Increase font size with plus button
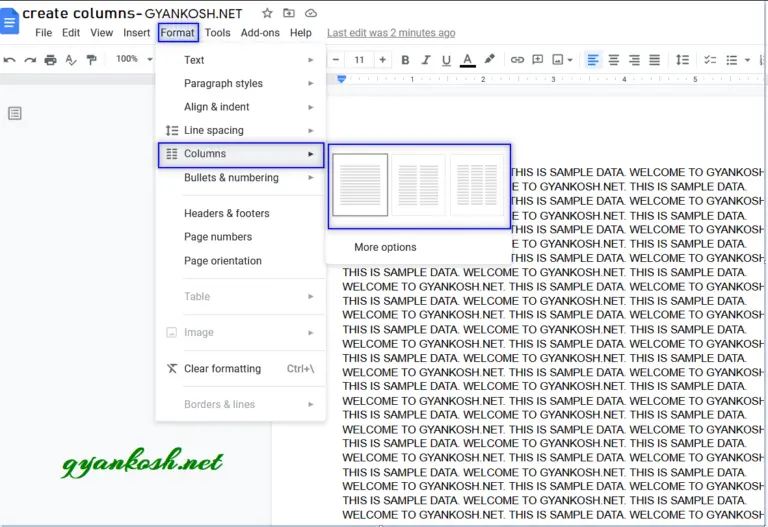The image size is (768, 527). (x=383, y=60)
